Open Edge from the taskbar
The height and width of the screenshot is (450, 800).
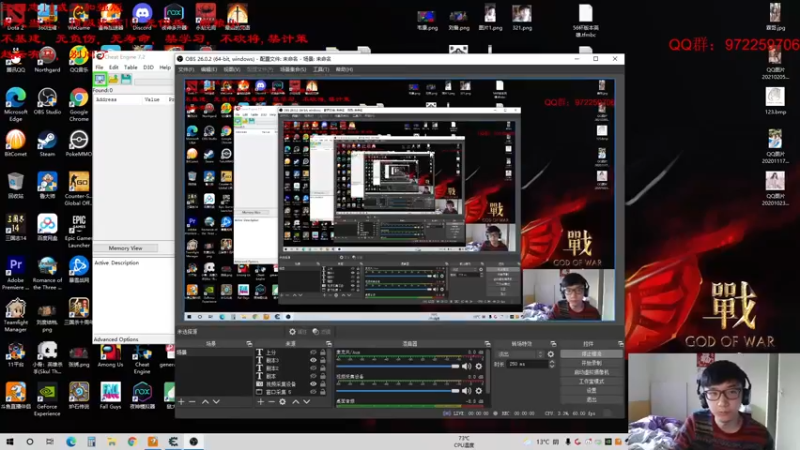click(x=71, y=442)
